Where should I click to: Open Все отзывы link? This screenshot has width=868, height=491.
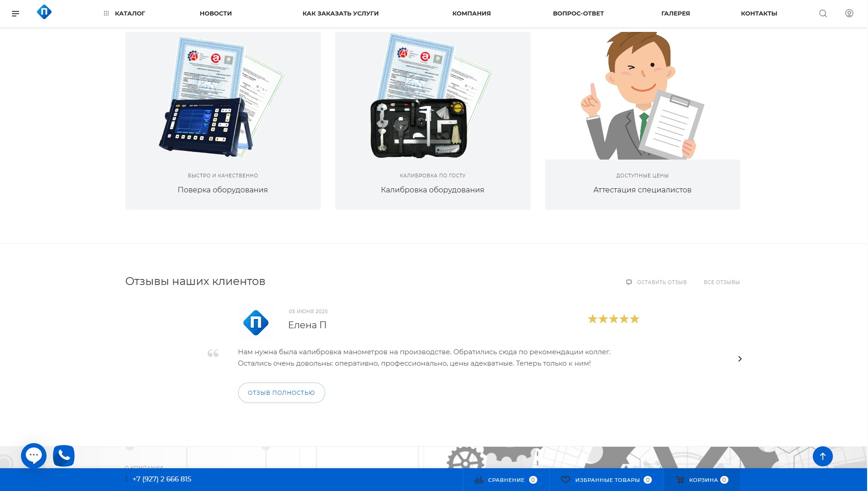(x=722, y=282)
